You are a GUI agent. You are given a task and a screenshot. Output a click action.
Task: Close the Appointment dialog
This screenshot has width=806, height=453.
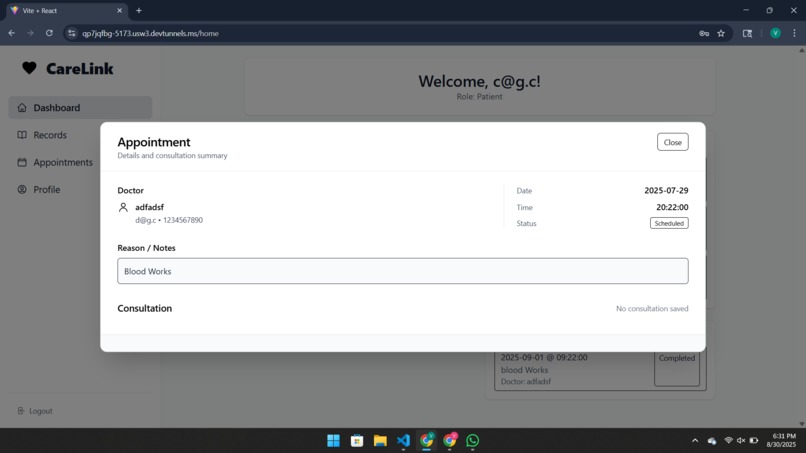pyautogui.click(x=672, y=142)
